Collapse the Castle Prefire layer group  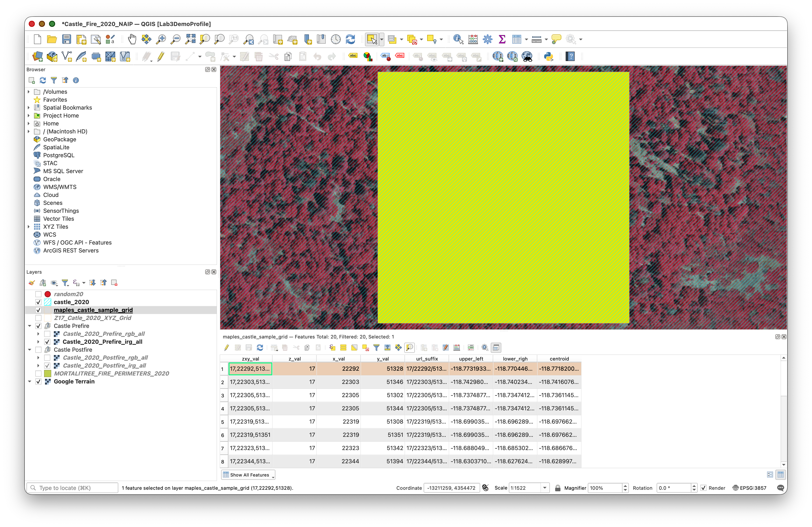coord(30,326)
